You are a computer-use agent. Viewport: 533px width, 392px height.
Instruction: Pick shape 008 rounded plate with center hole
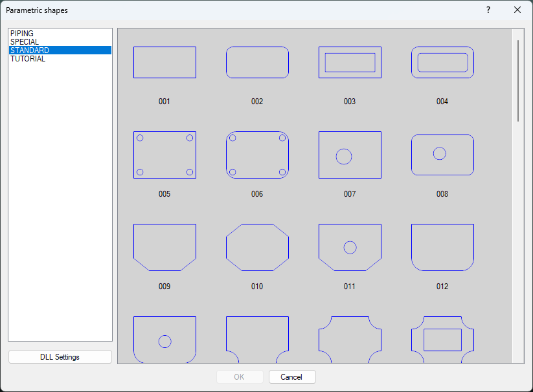click(442, 155)
